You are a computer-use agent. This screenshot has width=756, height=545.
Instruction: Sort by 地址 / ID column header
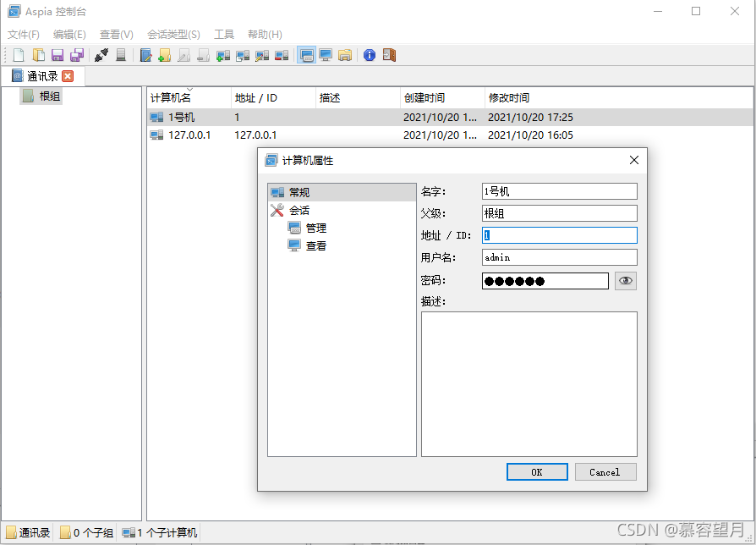coord(273,98)
